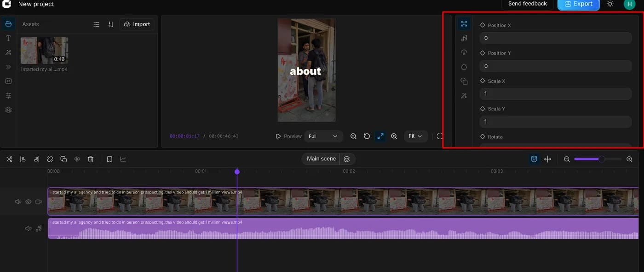Toggle the Scale X keyframe diamond

(483, 81)
